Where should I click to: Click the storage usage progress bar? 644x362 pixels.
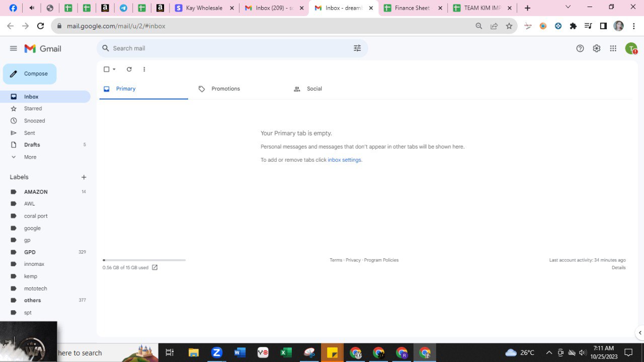pos(144,260)
